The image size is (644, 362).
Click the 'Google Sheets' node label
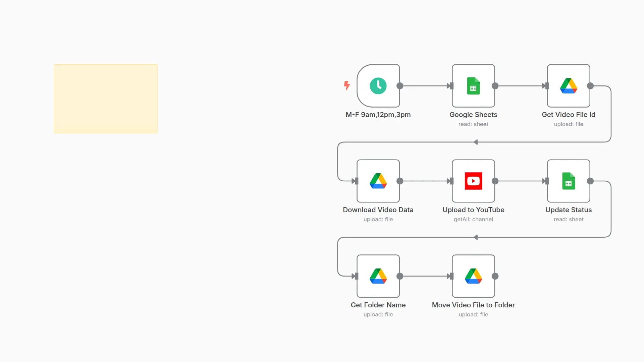click(x=473, y=115)
